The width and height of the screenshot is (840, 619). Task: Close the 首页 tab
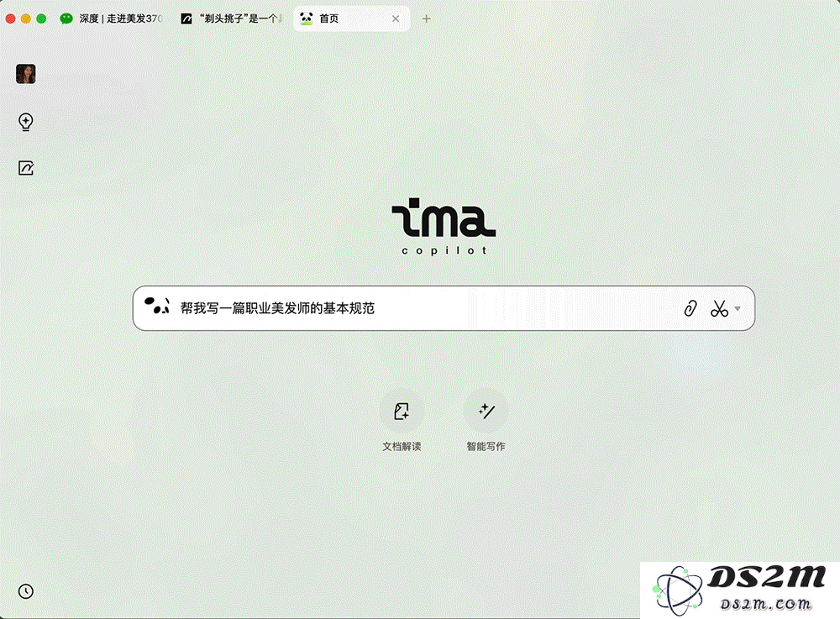click(396, 18)
